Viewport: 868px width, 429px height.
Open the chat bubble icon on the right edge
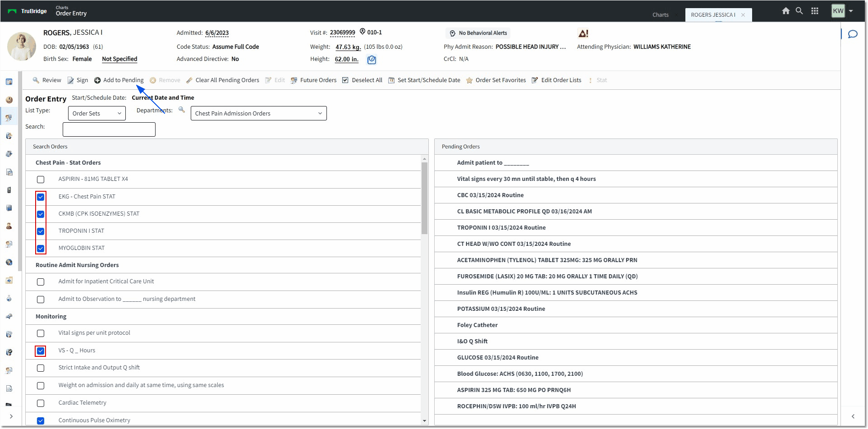pyautogui.click(x=853, y=34)
